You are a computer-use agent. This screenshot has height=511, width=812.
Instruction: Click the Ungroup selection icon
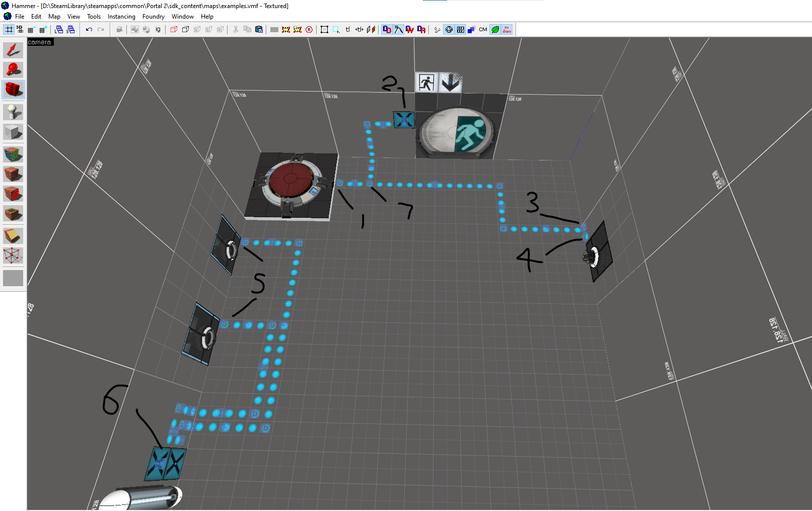point(146,30)
